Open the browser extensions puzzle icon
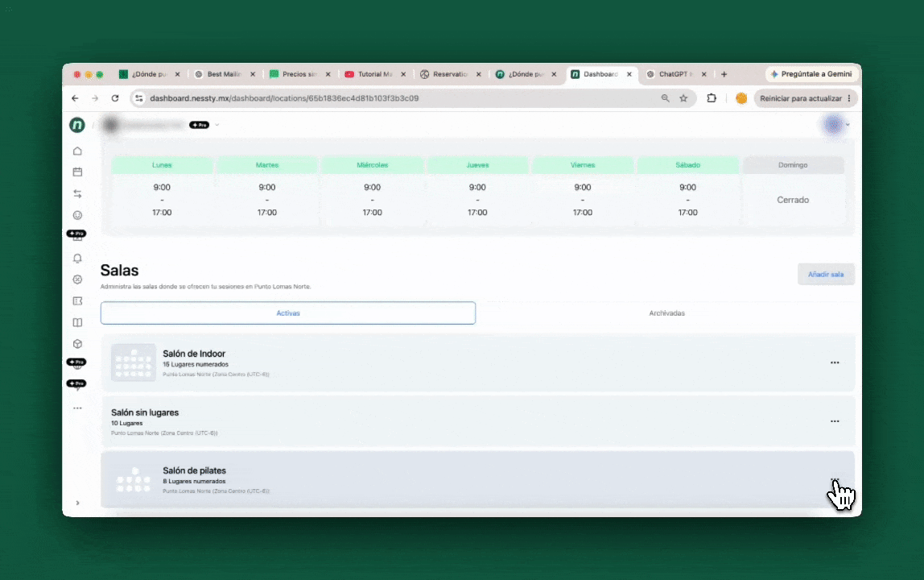 (712, 98)
